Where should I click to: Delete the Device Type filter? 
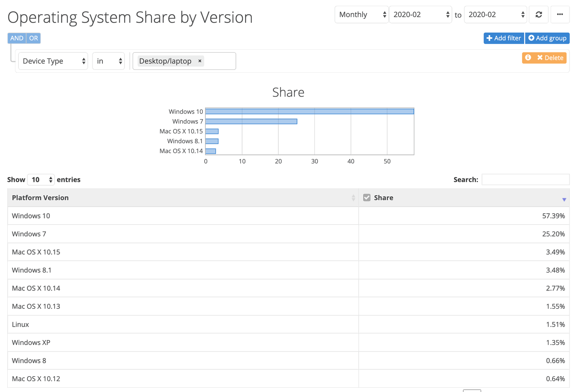(550, 58)
